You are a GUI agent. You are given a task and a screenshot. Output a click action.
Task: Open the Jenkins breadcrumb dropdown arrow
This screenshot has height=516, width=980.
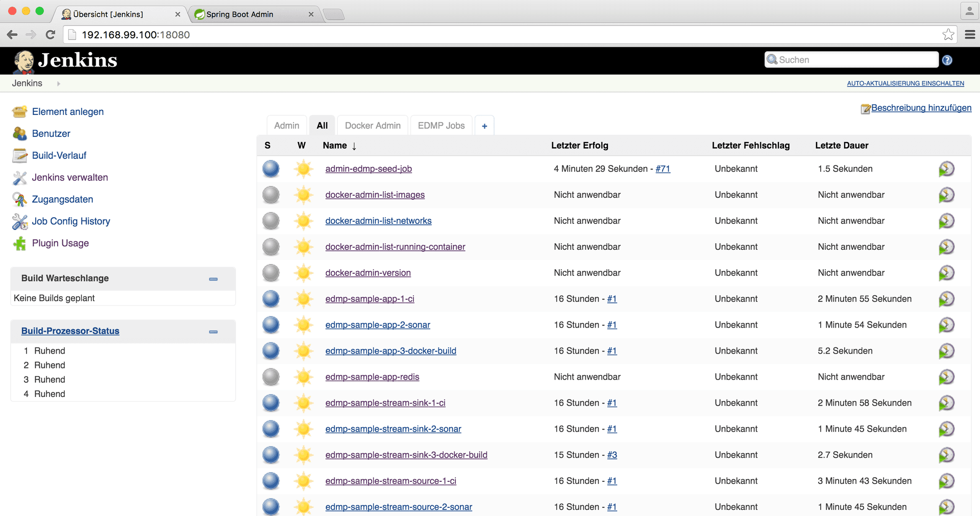(59, 84)
